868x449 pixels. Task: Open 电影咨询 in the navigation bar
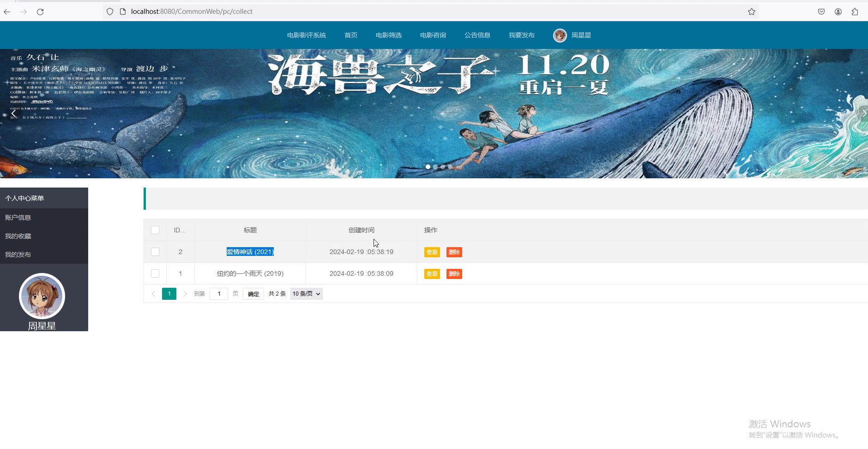point(433,35)
